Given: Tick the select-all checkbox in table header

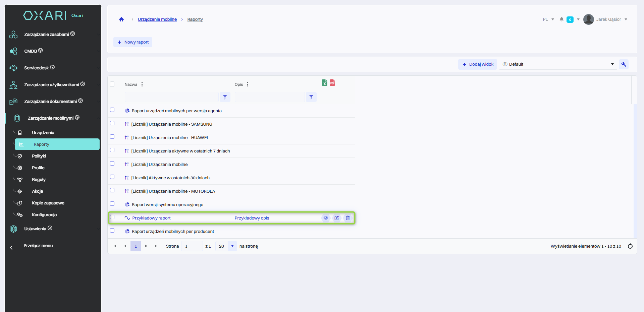Looking at the screenshot, I should pyautogui.click(x=112, y=84).
